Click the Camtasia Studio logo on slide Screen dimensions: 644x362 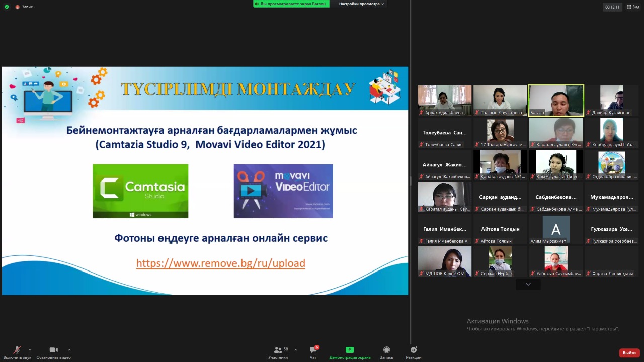140,191
